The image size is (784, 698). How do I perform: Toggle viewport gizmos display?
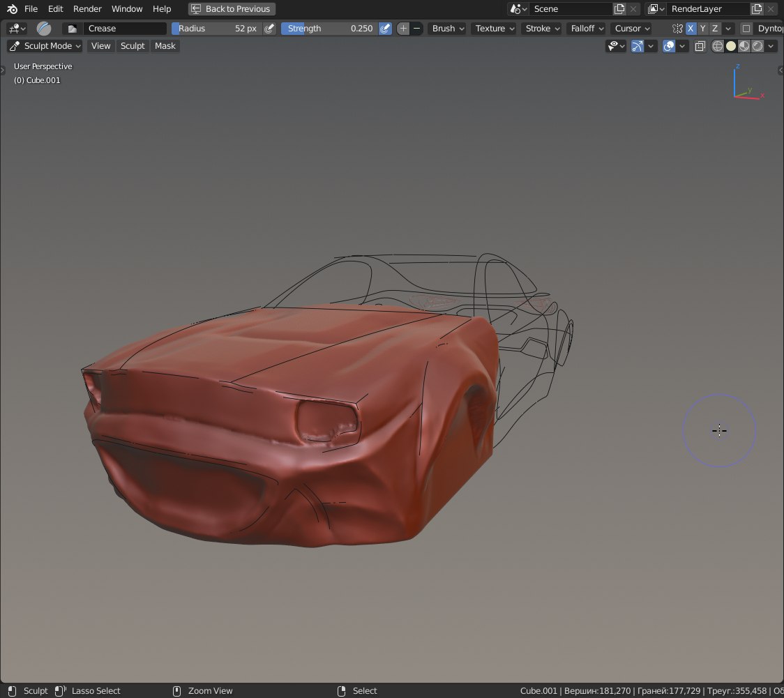pos(638,47)
